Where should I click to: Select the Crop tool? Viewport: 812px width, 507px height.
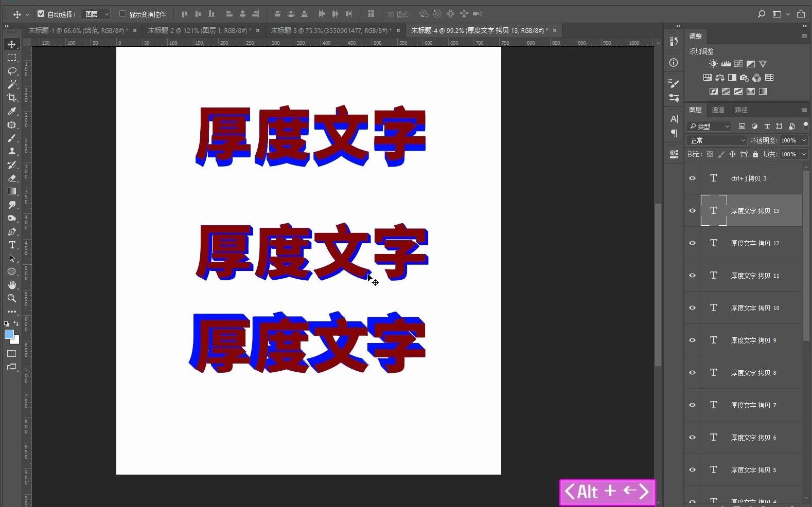tap(12, 98)
